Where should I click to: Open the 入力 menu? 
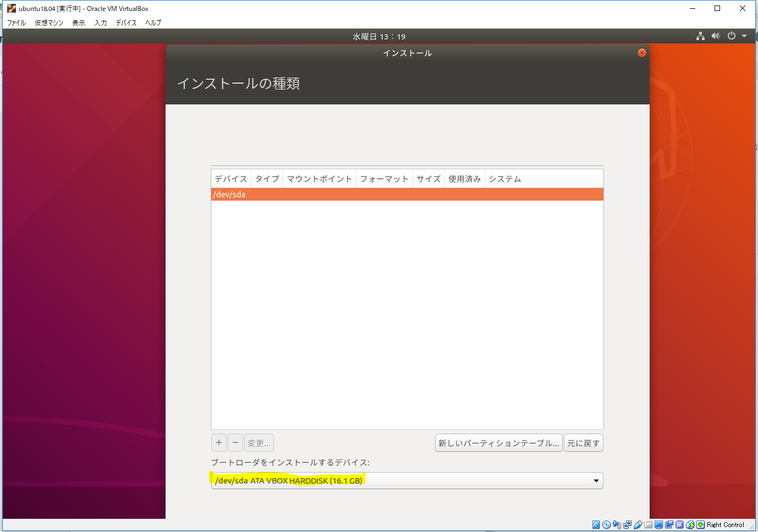[101, 23]
